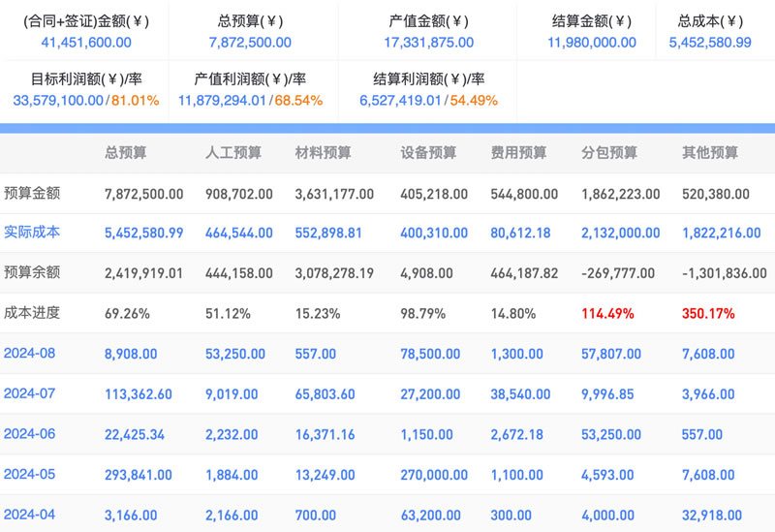Viewport: 775px width, 532px height.
Task: Click total budget value 7,872,500.00 at top
Action: pyautogui.click(x=250, y=43)
